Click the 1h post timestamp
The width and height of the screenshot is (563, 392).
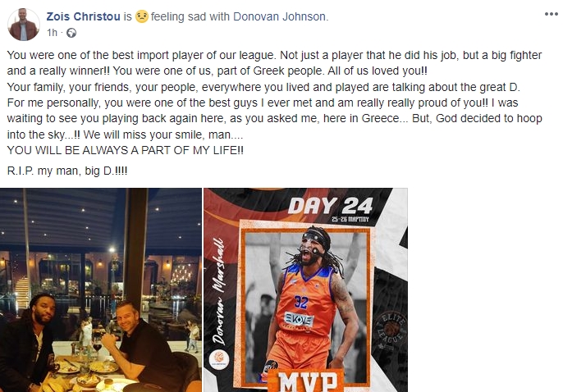[x=52, y=33]
